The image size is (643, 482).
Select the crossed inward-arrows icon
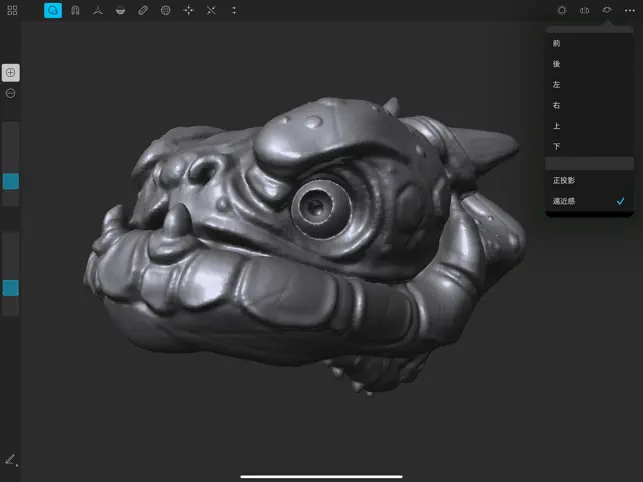pyautogui.click(x=211, y=10)
